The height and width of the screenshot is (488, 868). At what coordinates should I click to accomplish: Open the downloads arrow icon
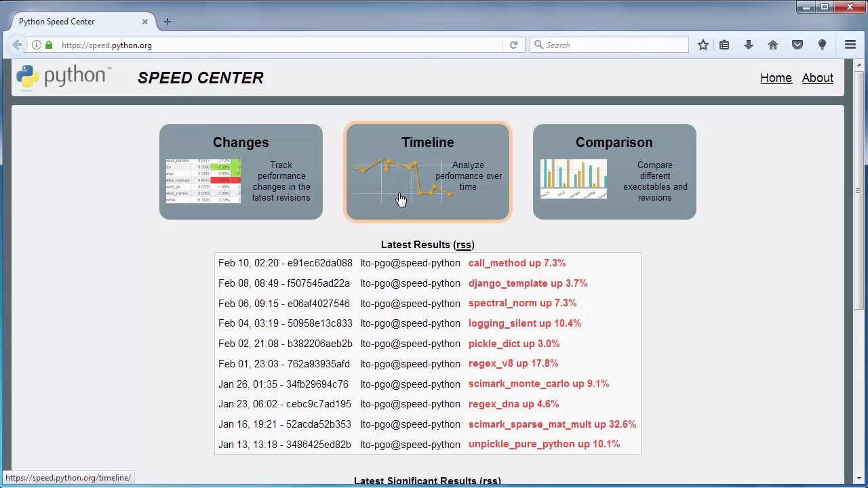click(x=749, y=45)
